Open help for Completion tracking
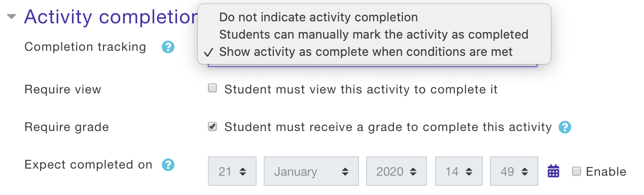 click(168, 47)
